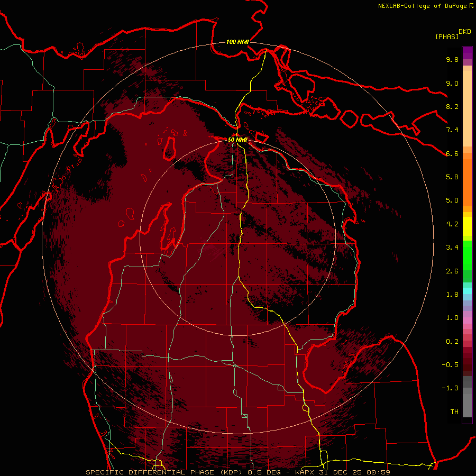
Task: Click the [PHAS] legend unit label
Action: [447, 36]
